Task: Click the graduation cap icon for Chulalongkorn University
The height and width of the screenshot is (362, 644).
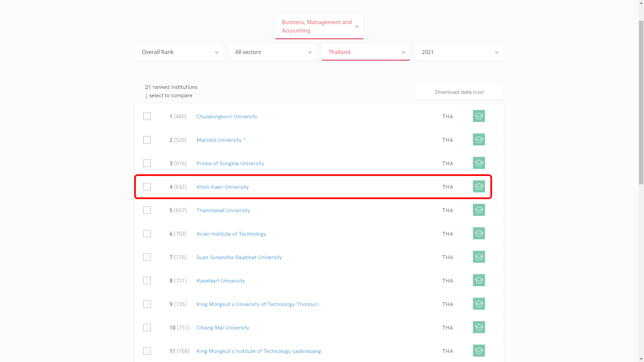Action: (479, 116)
